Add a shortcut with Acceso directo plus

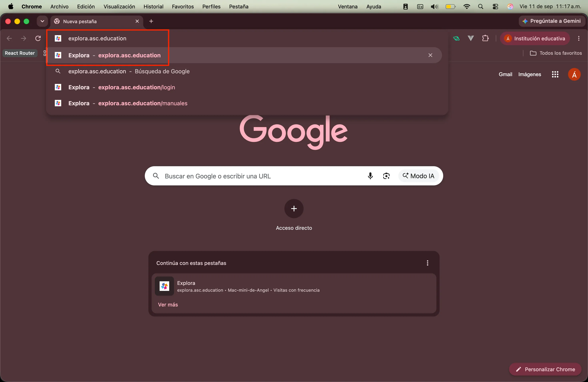coord(294,209)
